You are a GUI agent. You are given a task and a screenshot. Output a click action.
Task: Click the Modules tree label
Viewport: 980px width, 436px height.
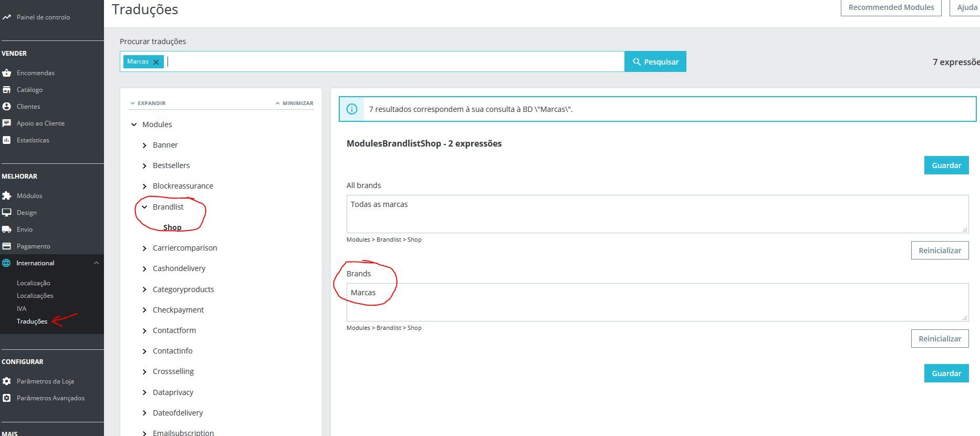157,124
